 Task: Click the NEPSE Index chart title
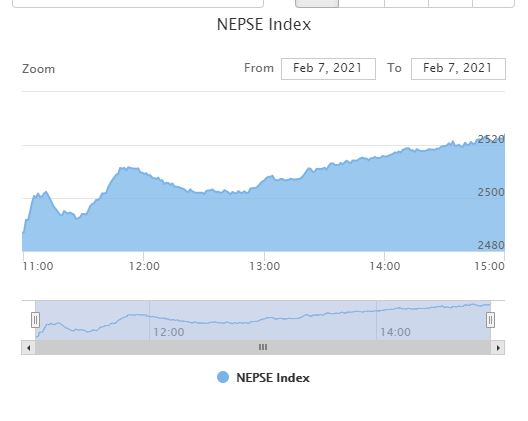click(264, 25)
